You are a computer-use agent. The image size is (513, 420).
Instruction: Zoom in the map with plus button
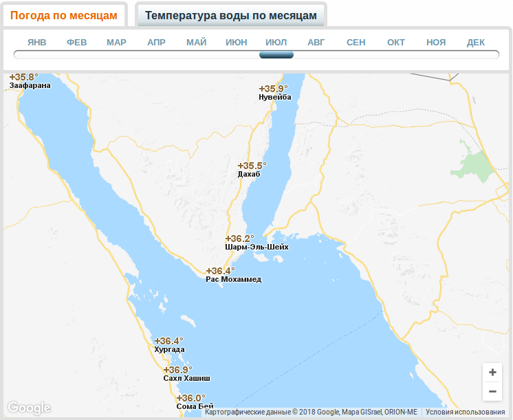492,373
